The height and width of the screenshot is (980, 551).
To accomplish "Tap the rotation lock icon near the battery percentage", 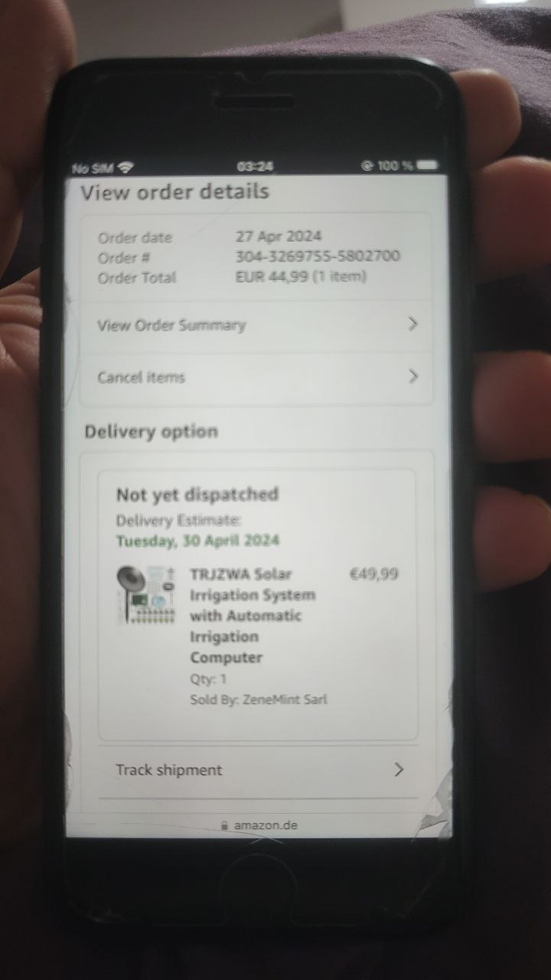I will tap(367, 165).
